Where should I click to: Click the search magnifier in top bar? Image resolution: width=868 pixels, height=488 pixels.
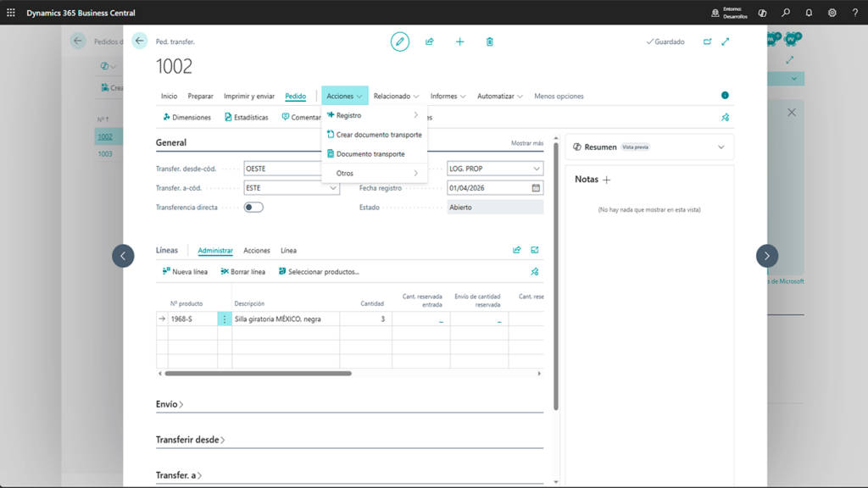[786, 12]
